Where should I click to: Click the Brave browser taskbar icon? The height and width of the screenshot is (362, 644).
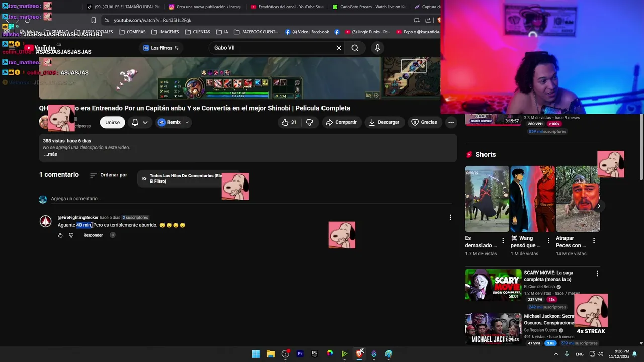coord(359,354)
